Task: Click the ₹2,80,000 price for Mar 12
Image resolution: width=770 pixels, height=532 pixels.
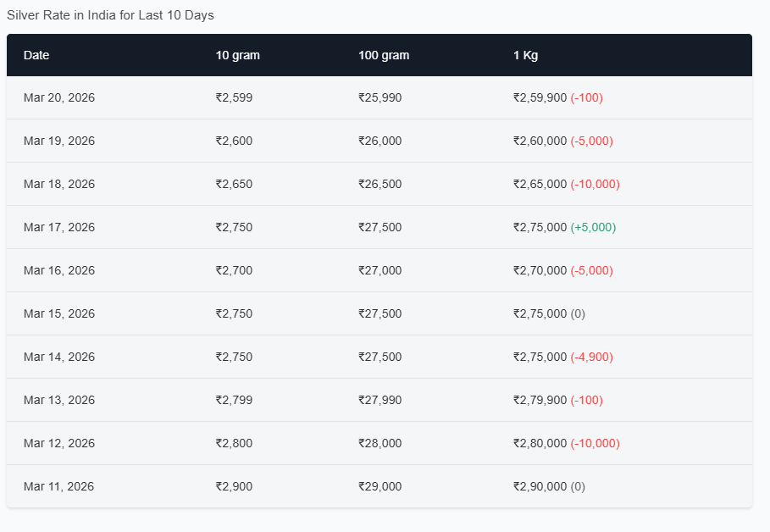Action: [540, 443]
